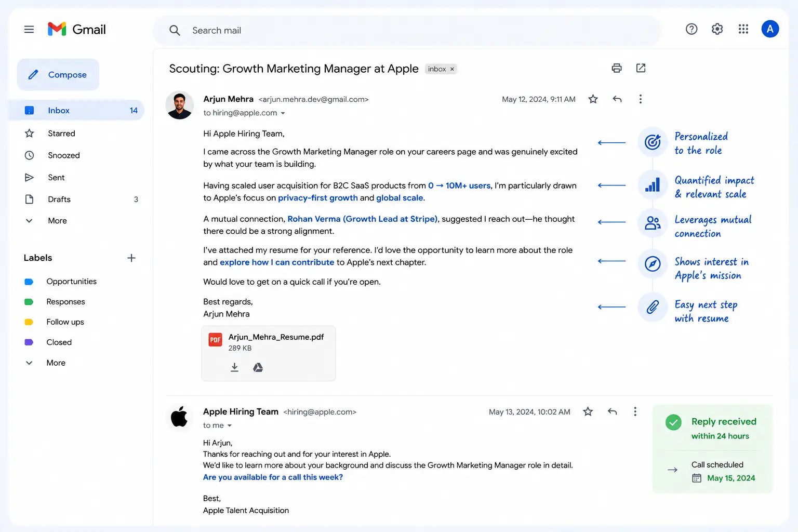This screenshot has width=798, height=532.
Task: Reply to the Apple Hiring Team message
Action: 612,411
